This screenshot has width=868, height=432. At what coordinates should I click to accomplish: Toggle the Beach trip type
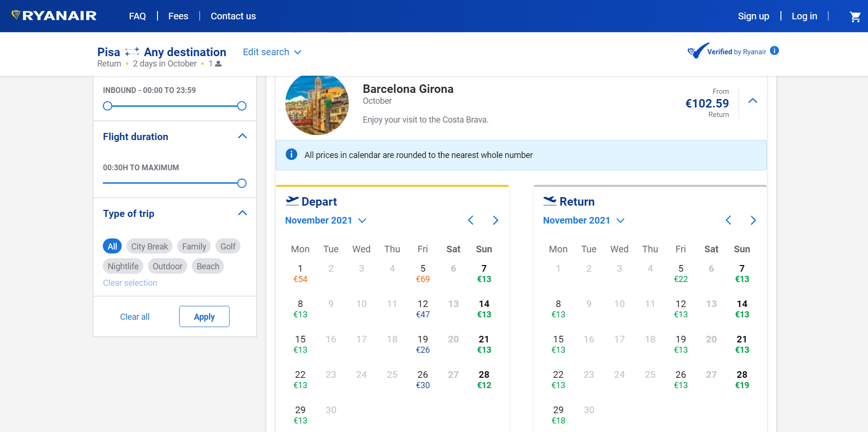[x=208, y=266]
